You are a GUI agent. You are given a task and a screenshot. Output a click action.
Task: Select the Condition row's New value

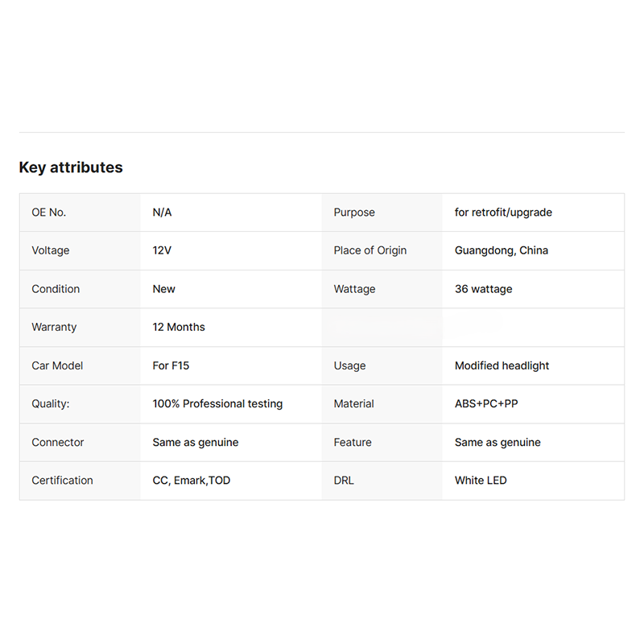tap(164, 289)
